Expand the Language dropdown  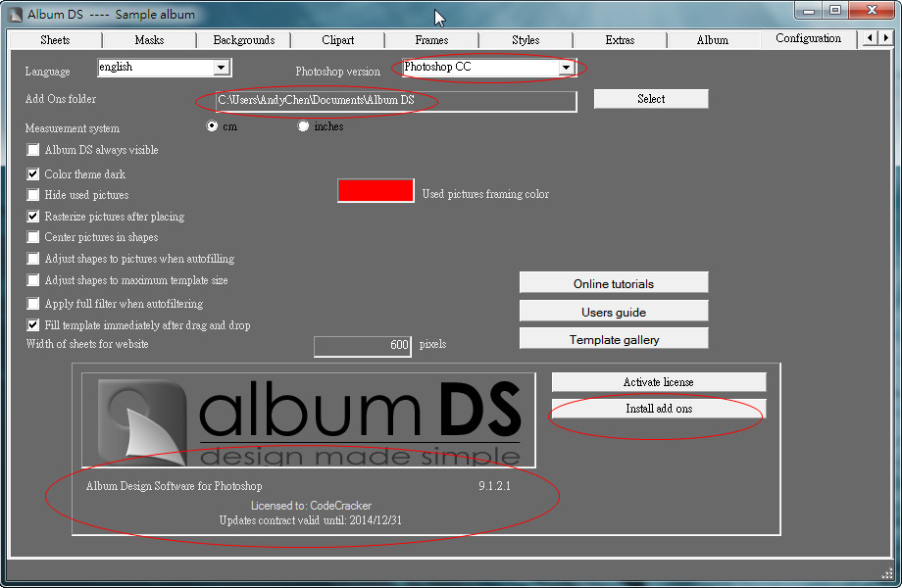coord(222,68)
